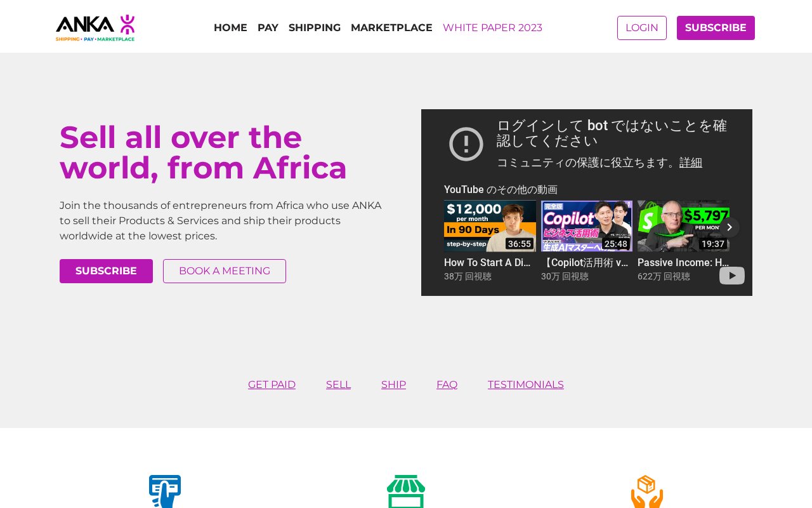
Task: Open the 詳細 details link
Action: (691, 163)
